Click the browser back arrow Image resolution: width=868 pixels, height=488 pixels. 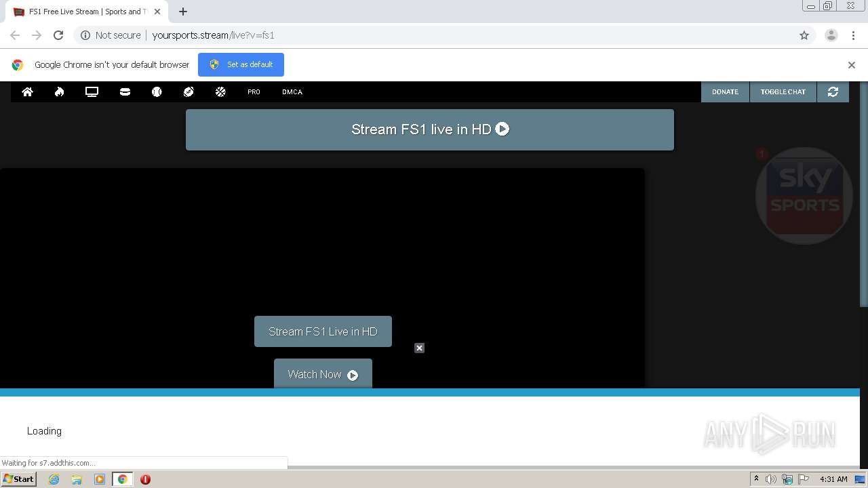[15, 35]
